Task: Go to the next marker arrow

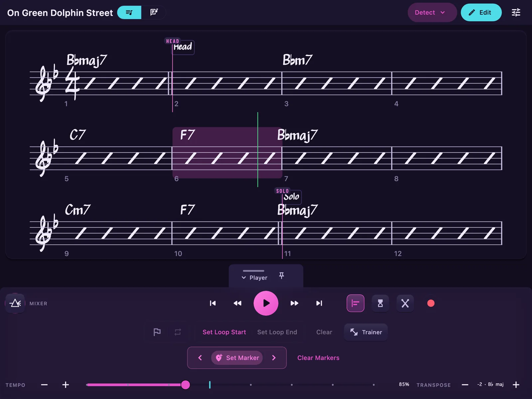Action: [274, 358]
